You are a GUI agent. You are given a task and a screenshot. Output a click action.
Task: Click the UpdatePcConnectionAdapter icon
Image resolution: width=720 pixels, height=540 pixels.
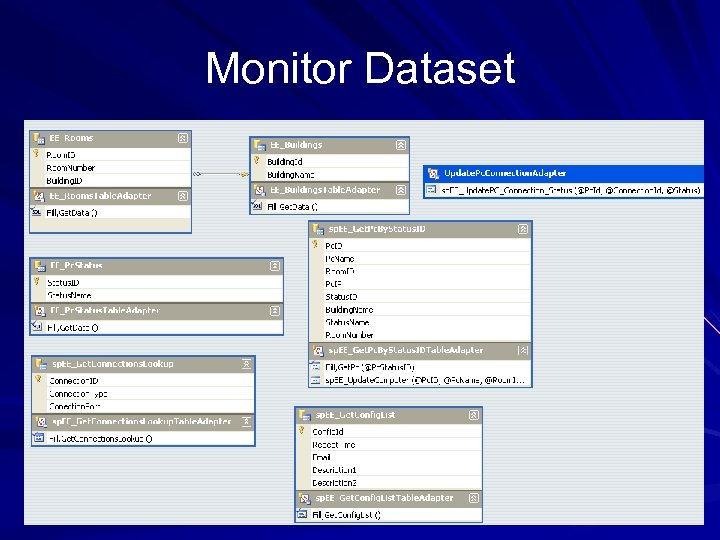[433, 174]
